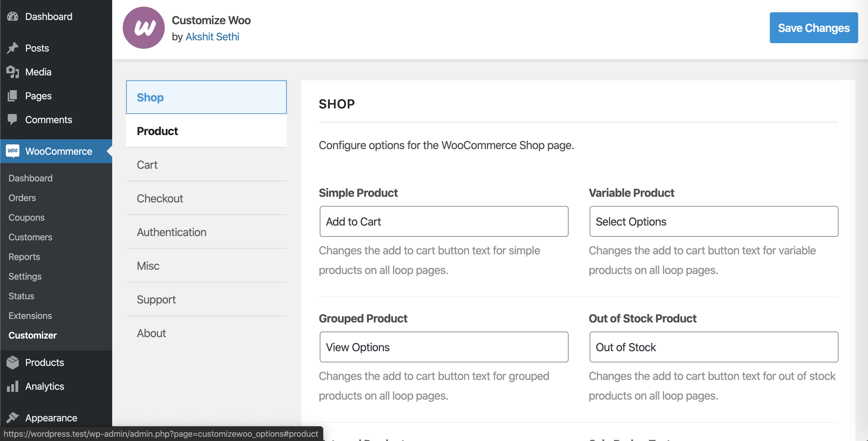This screenshot has width=868, height=441.
Task: Click the Media library icon
Action: (13, 72)
